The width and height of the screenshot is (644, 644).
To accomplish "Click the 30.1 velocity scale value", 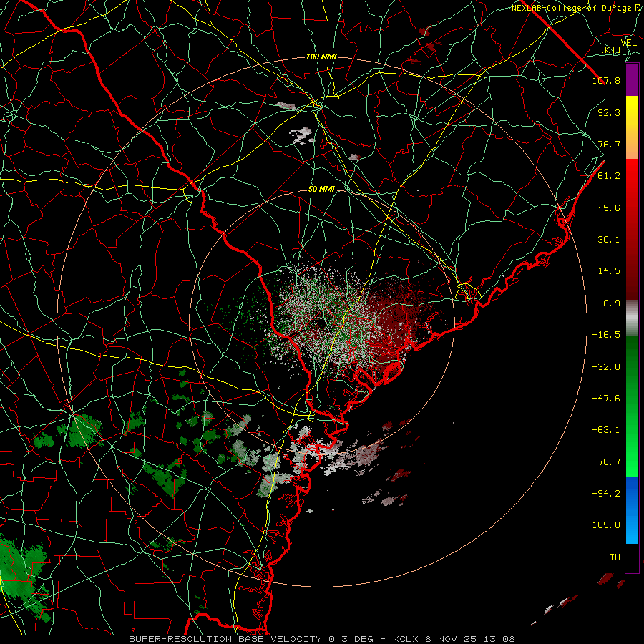I will (609, 240).
